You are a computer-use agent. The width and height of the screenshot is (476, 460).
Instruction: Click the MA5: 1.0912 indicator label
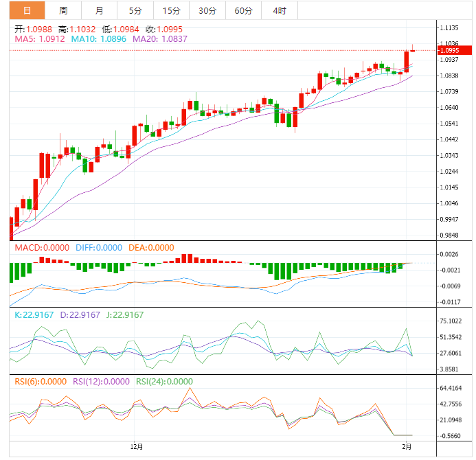(x=39, y=39)
